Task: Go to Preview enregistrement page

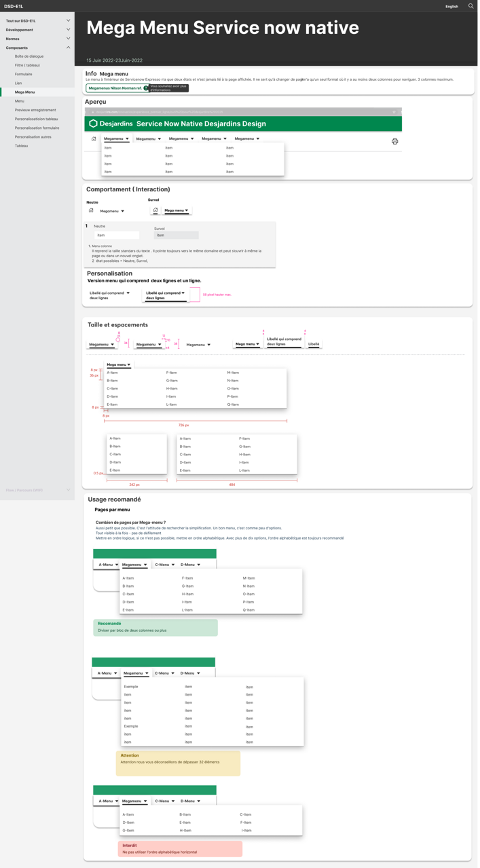Action: tap(35, 110)
